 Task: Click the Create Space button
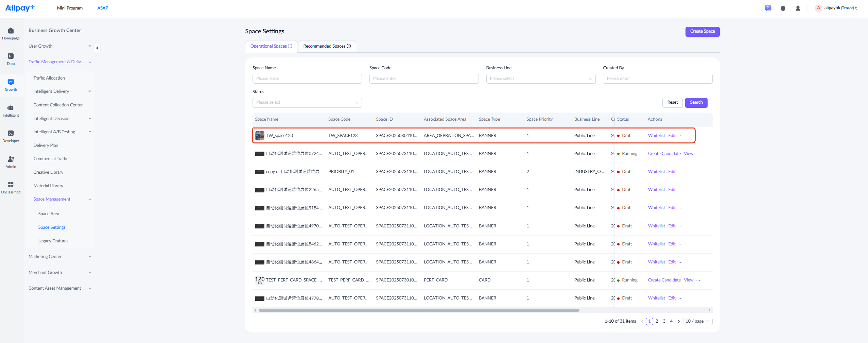click(x=702, y=31)
